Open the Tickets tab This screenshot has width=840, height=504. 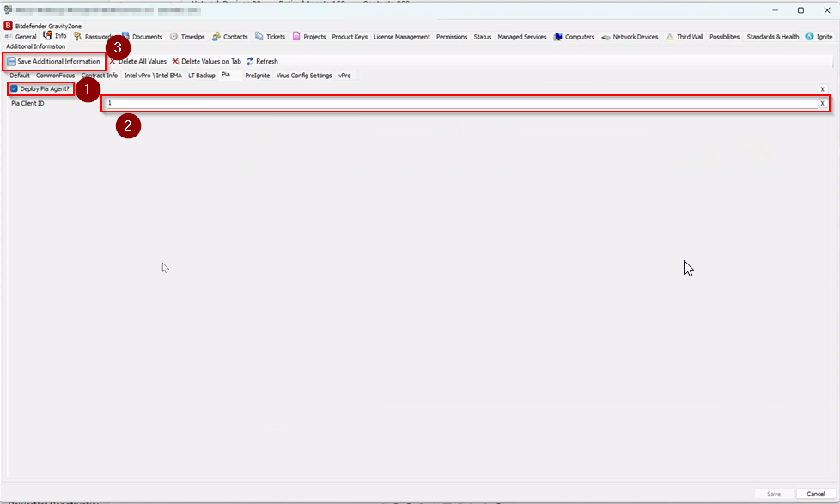click(x=271, y=37)
